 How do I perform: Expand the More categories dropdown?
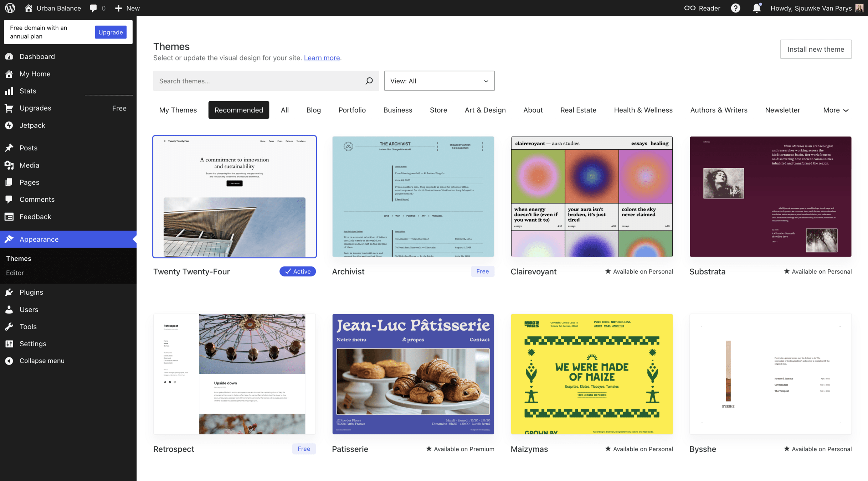(835, 110)
